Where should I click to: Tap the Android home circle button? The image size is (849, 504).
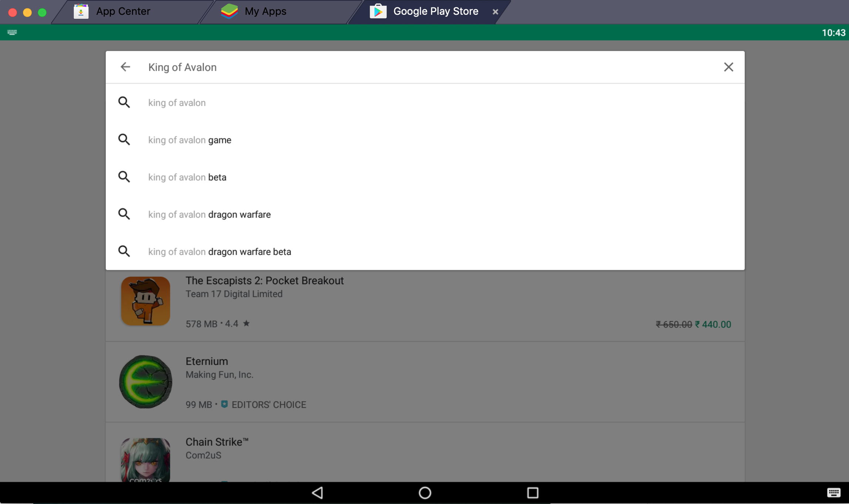click(x=425, y=493)
